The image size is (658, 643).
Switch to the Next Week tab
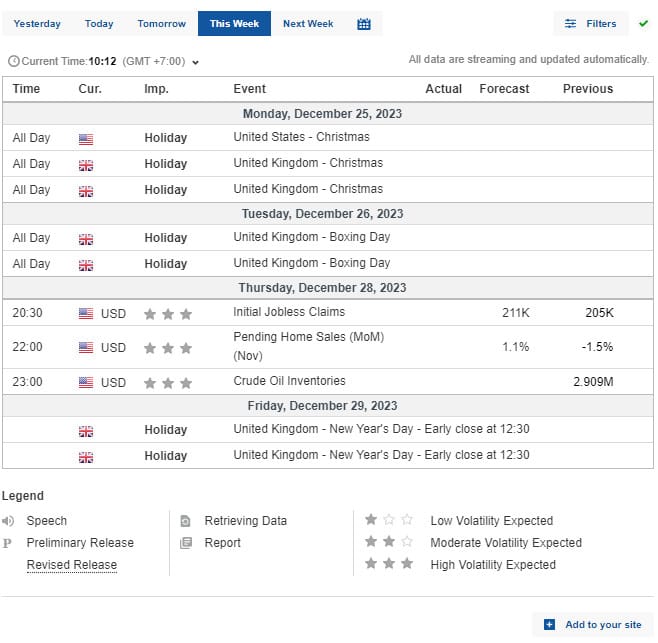[x=308, y=24]
